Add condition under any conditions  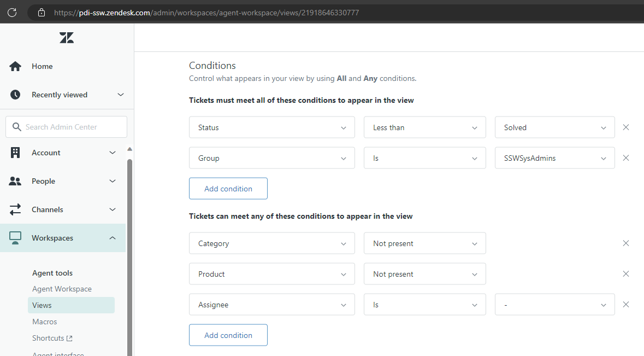(228, 335)
